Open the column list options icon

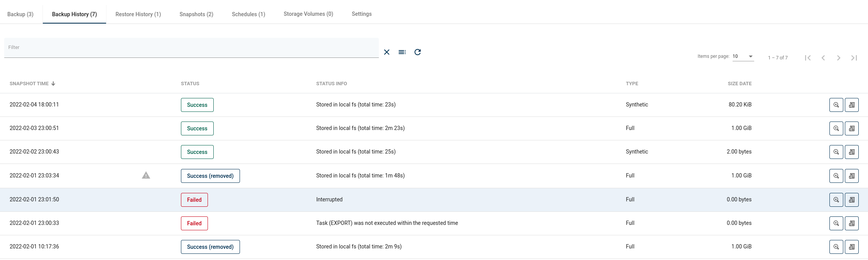click(402, 52)
